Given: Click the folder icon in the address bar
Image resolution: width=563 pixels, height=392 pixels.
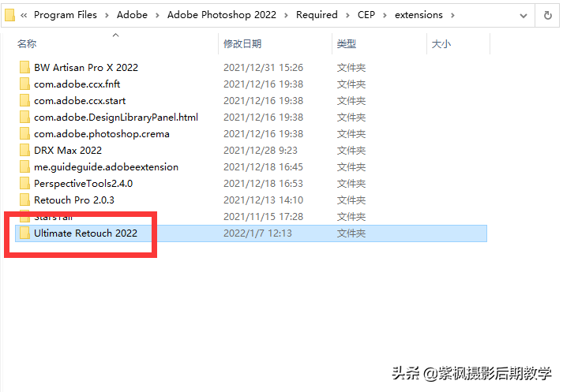Looking at the screenshot, I should 9,15.
